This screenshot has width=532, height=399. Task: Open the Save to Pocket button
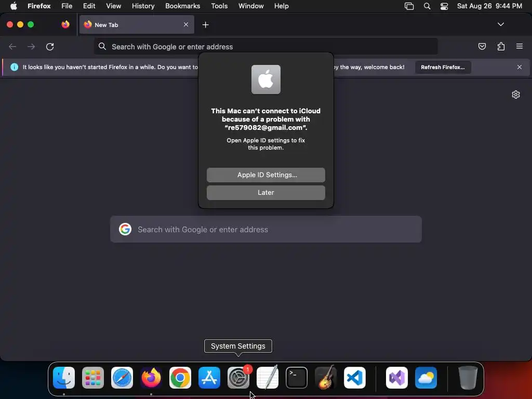(x=482, y=46)
